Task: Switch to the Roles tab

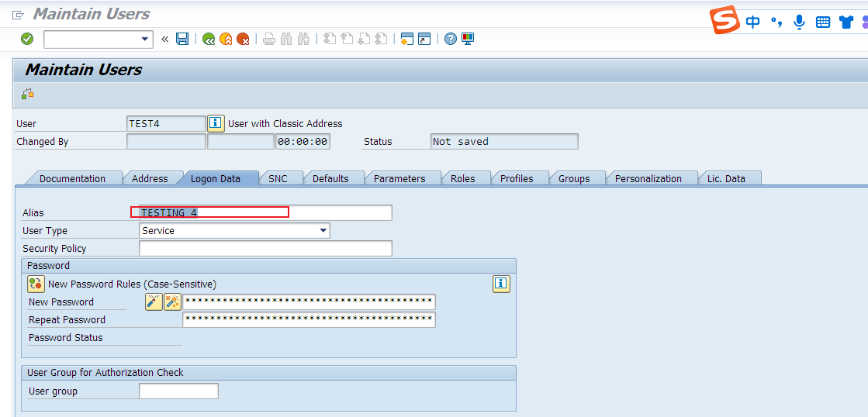Action: click(x=462, y=178)
